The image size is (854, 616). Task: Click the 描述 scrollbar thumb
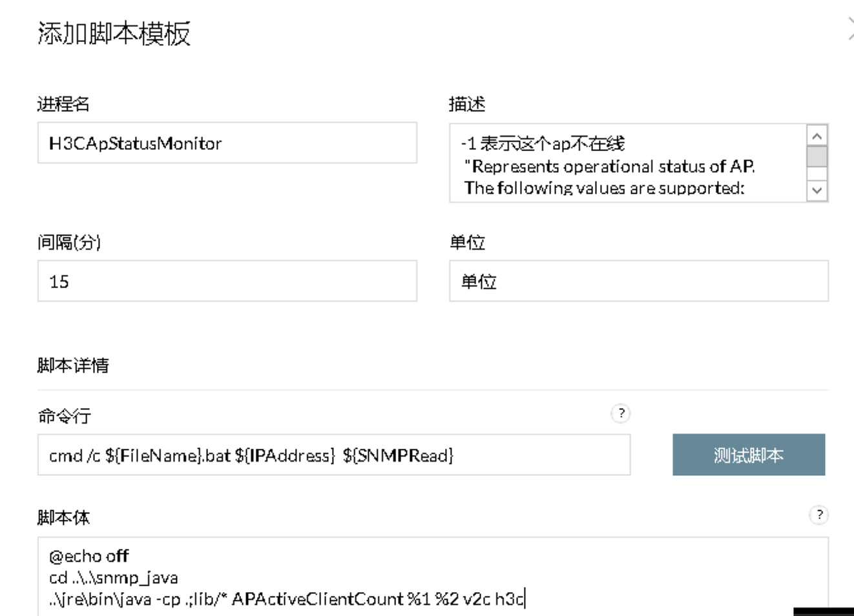(817, 156)
